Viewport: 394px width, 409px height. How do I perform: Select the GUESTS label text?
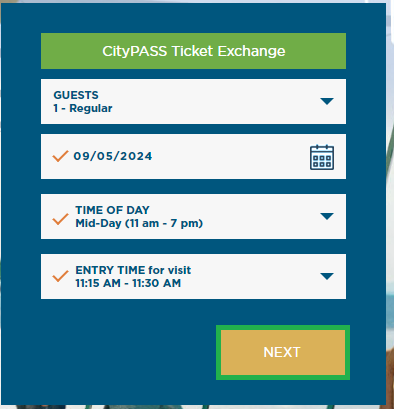coord(76,95)
